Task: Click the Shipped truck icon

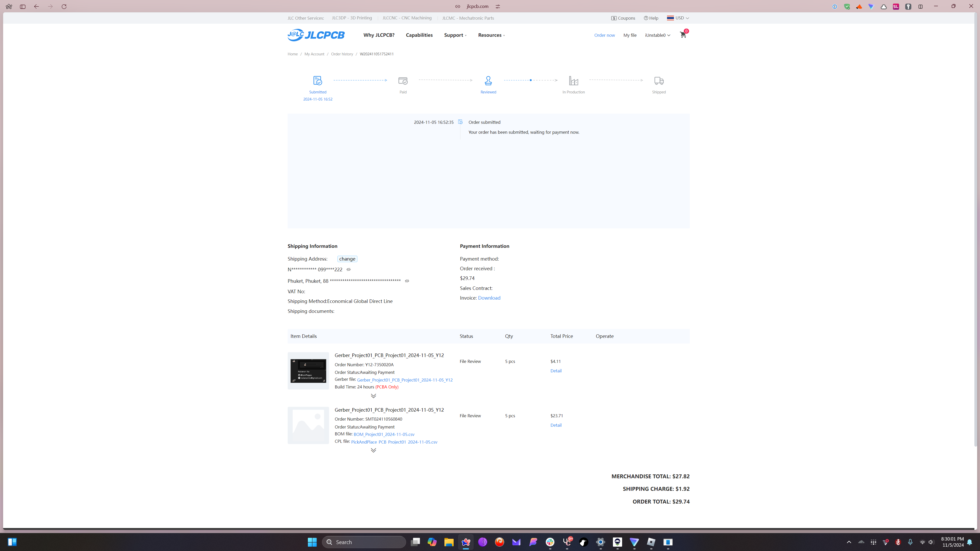Action: tap(659, 81)
